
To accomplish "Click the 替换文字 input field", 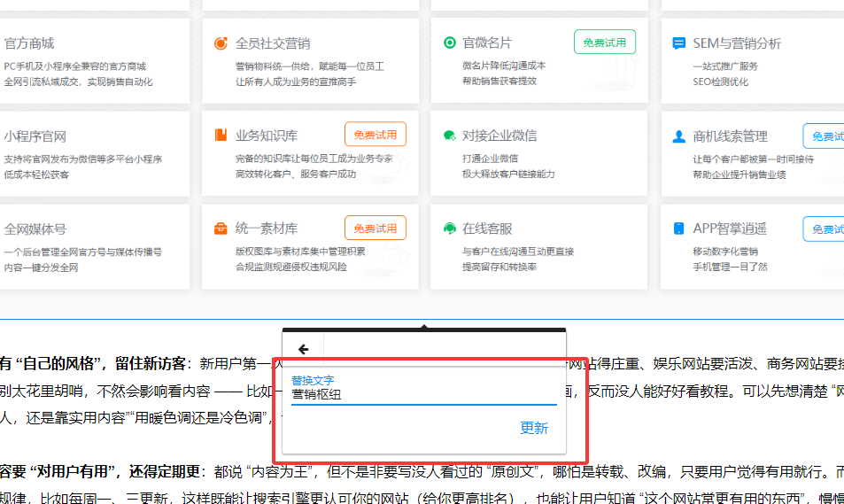I will point(423,395).
